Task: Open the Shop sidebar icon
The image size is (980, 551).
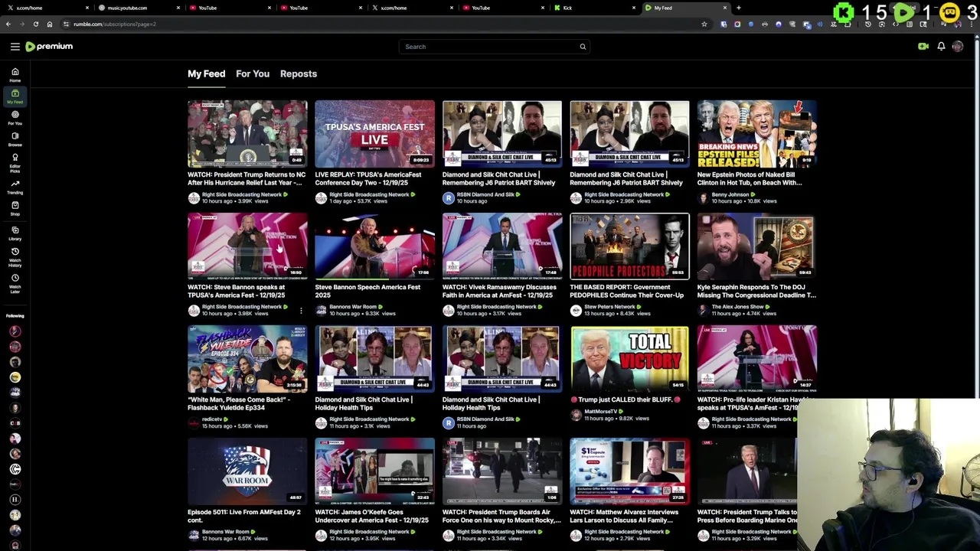Action: [15, 208]
